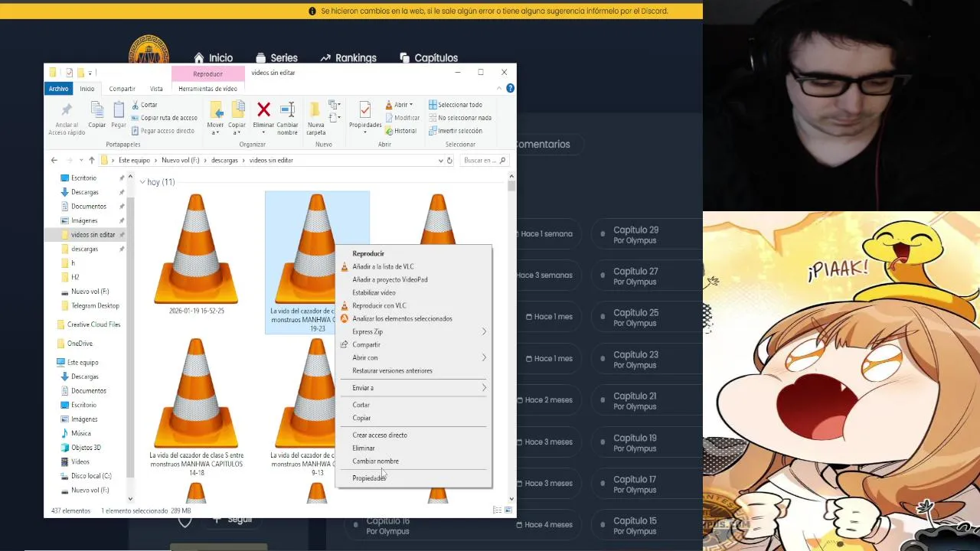Click Pegar acceso directo ribbon item
Viewport: 980px width, 551px height.
pyautogui.click(x=162, y=131)
